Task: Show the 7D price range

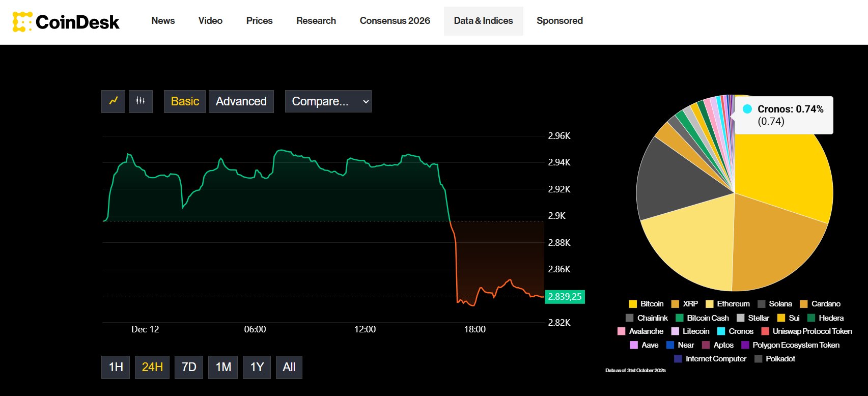Action: [x=189, y=367]
